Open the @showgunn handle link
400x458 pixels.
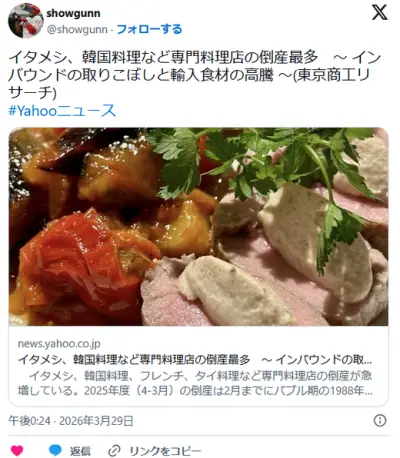pos(77,29)
